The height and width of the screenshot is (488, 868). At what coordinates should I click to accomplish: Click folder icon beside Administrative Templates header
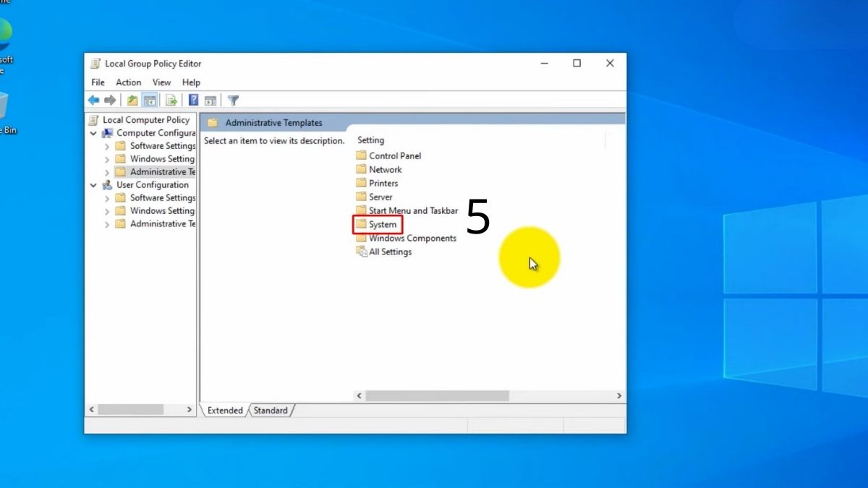[213, 123]
